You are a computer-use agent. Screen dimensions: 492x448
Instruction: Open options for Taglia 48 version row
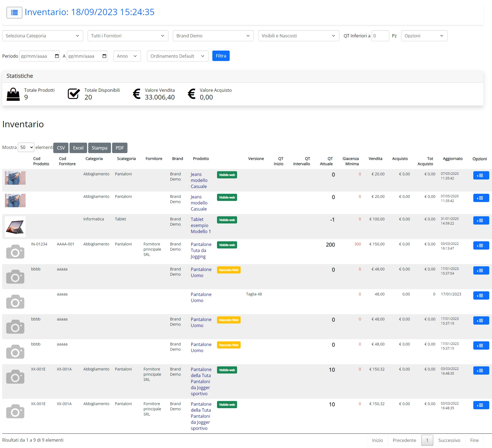481,295
